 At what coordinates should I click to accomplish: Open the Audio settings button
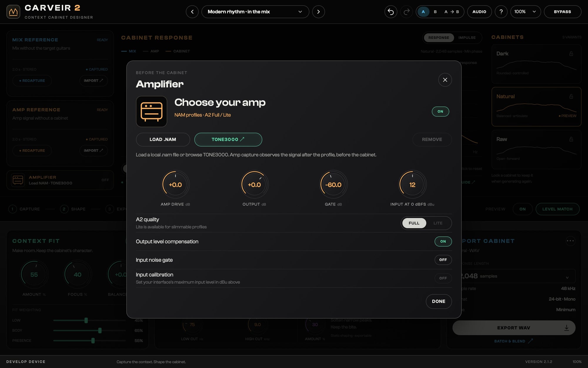[x=479, y=12]
